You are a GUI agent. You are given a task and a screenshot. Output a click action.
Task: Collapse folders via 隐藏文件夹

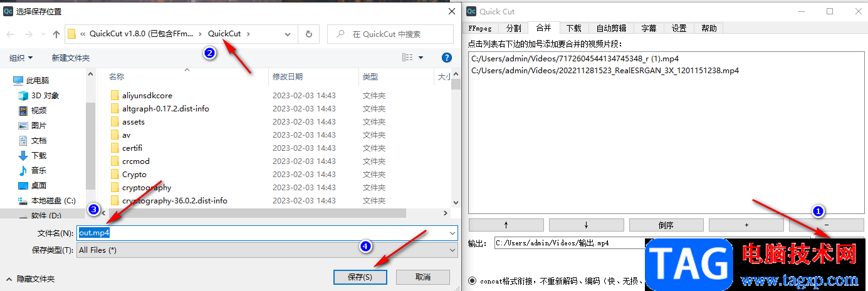[31, 278]
